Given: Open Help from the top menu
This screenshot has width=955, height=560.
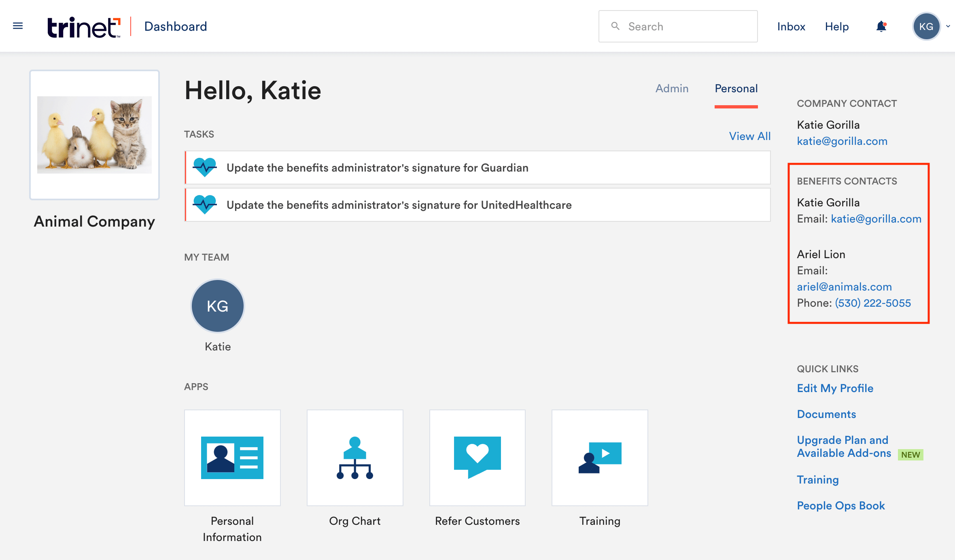Looking at the screenshot, I should click(x=836, y=26).
